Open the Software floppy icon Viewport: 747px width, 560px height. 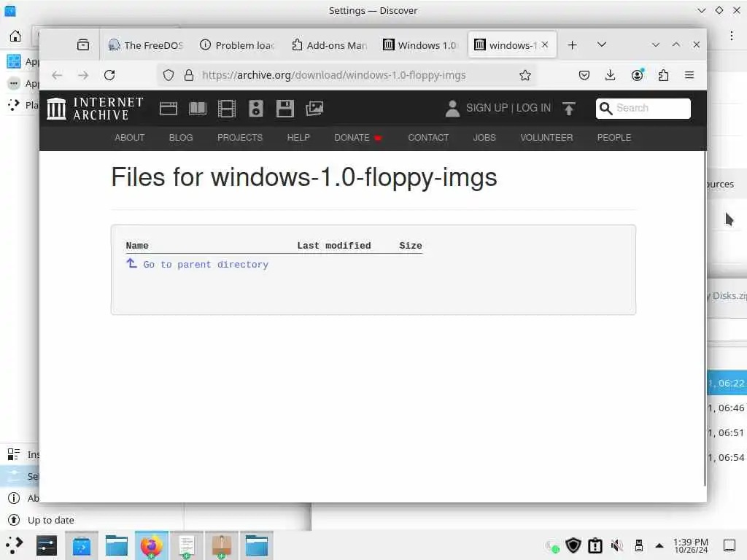point(285,109)
